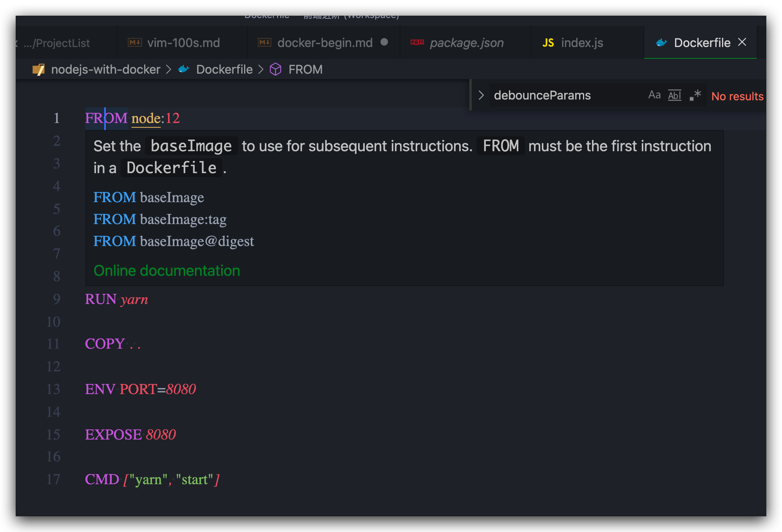Enable Use Regular Expression in the find widget
Image resolution: width=782 pixels, height=532 pixels.
click(x=694, y=94)
